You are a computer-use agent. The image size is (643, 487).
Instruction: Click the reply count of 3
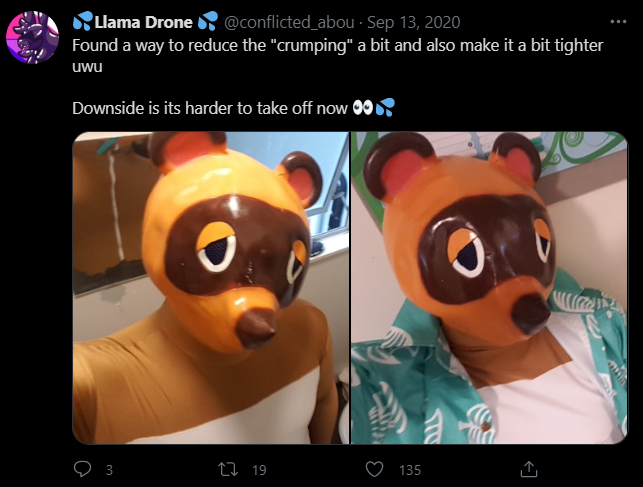click(109, 470)
